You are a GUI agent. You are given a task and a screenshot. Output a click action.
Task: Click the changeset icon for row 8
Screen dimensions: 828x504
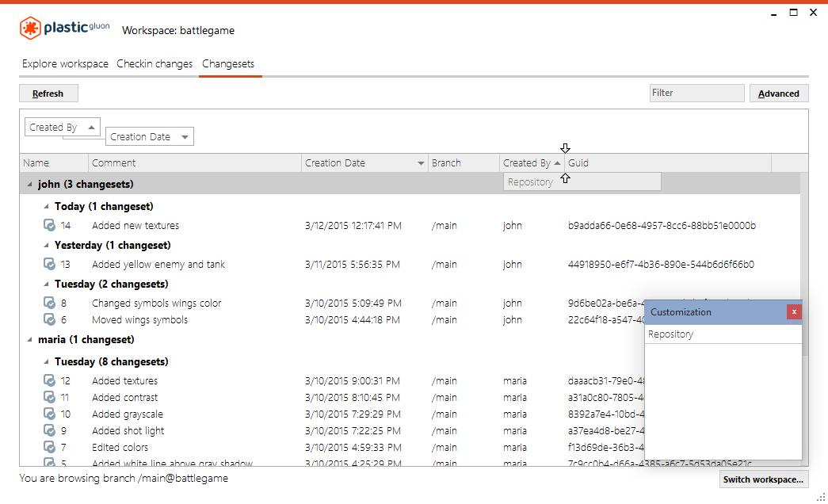click(49, 304)
